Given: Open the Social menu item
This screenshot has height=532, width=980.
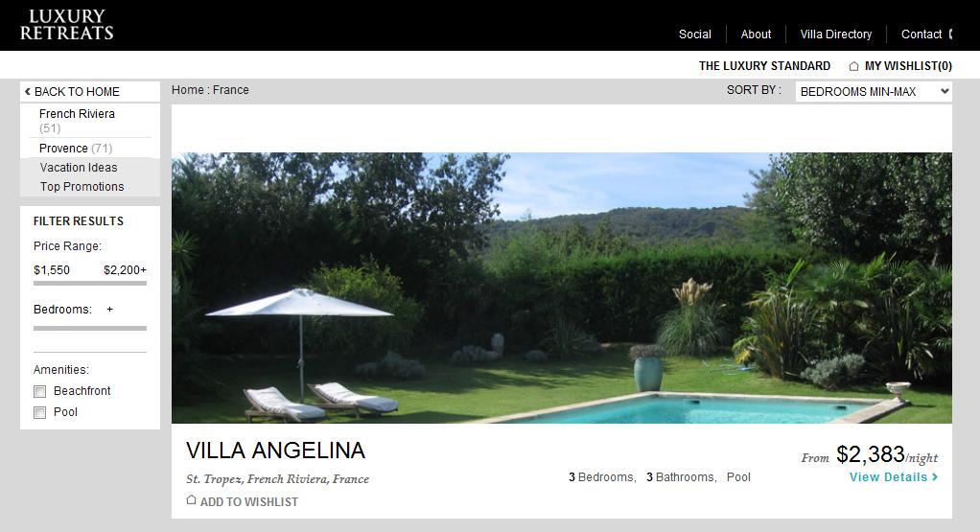Looking at the screenshot, I should [695, 35].
